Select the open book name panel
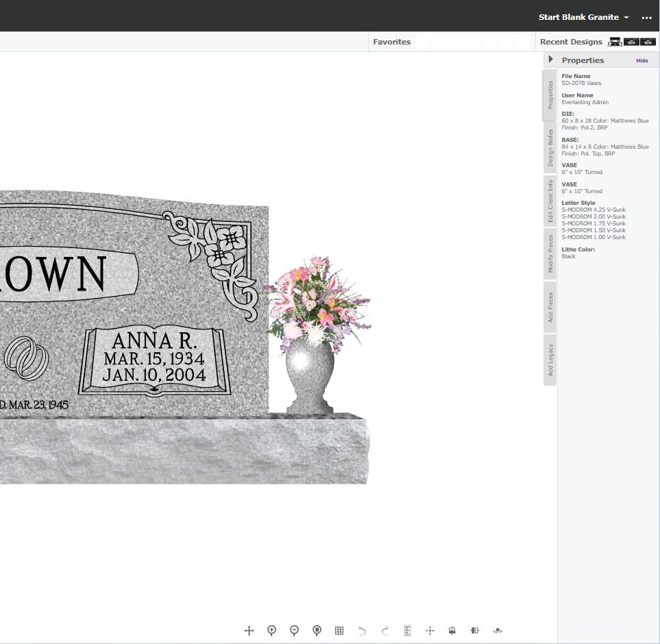 [x=154, y=360]
